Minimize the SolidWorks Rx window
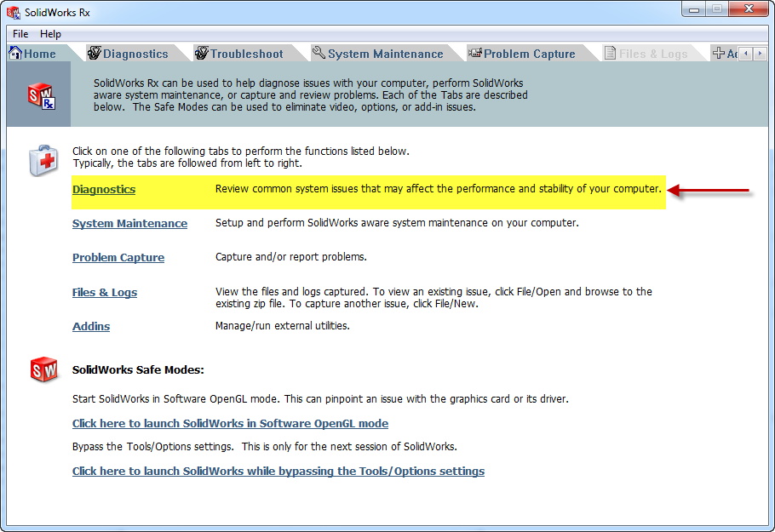The width and height of the screenshot is (775, 532). (x=694, y=9)
